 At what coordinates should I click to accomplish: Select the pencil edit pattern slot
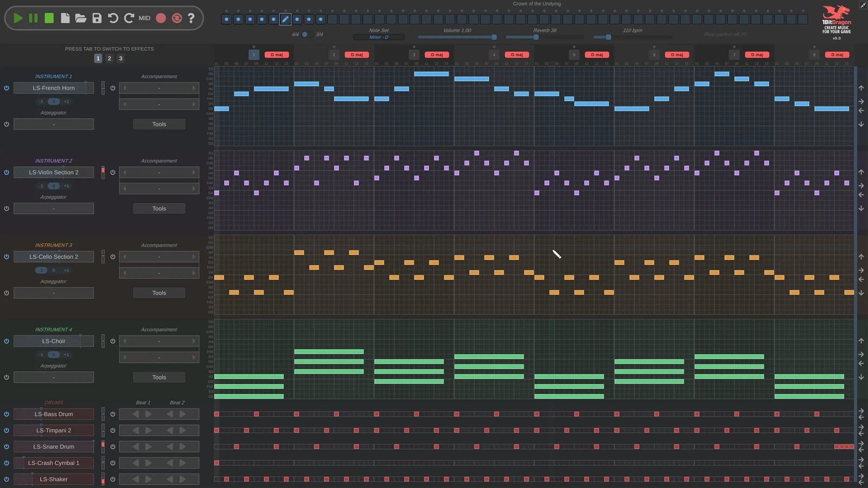point(285,19)
